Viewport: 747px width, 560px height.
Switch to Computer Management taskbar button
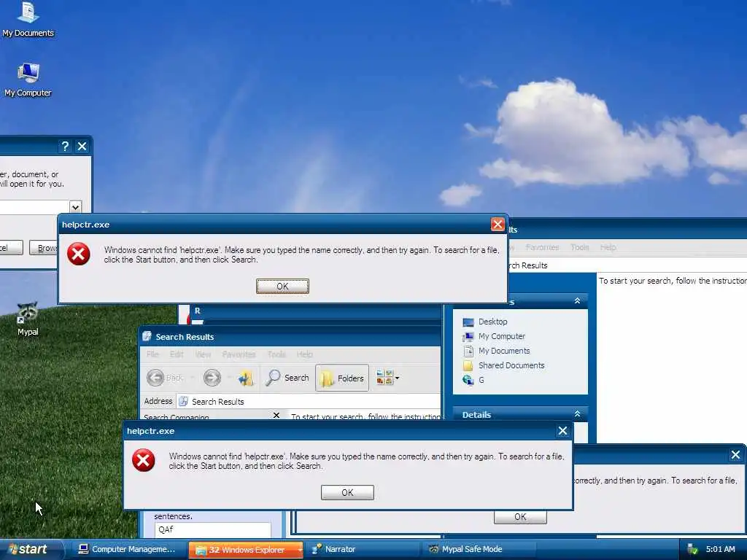point(128,550)
